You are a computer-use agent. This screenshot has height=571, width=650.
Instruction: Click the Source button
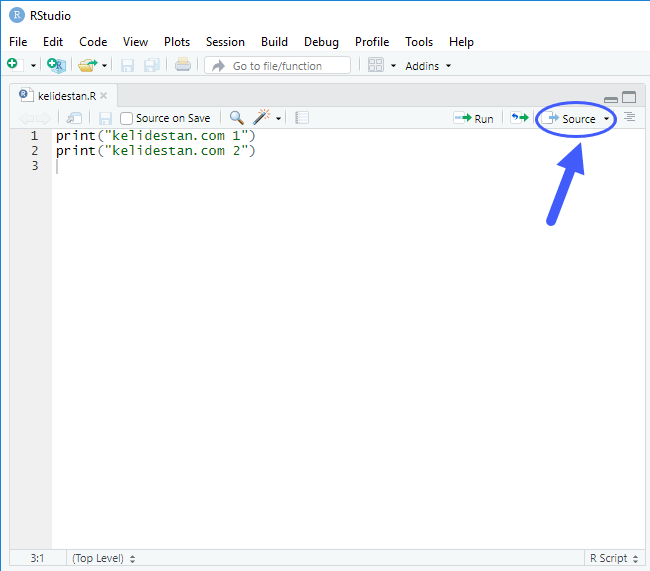pos(569,119)
